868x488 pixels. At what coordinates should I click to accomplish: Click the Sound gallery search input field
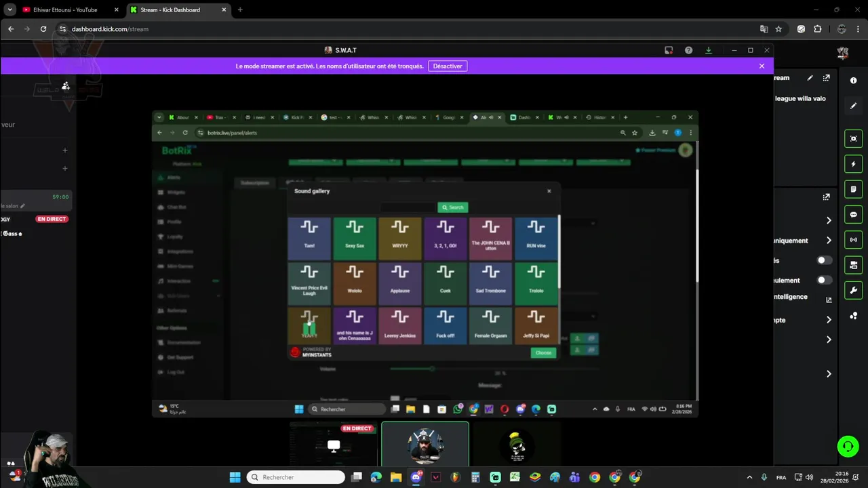point(408,207)
